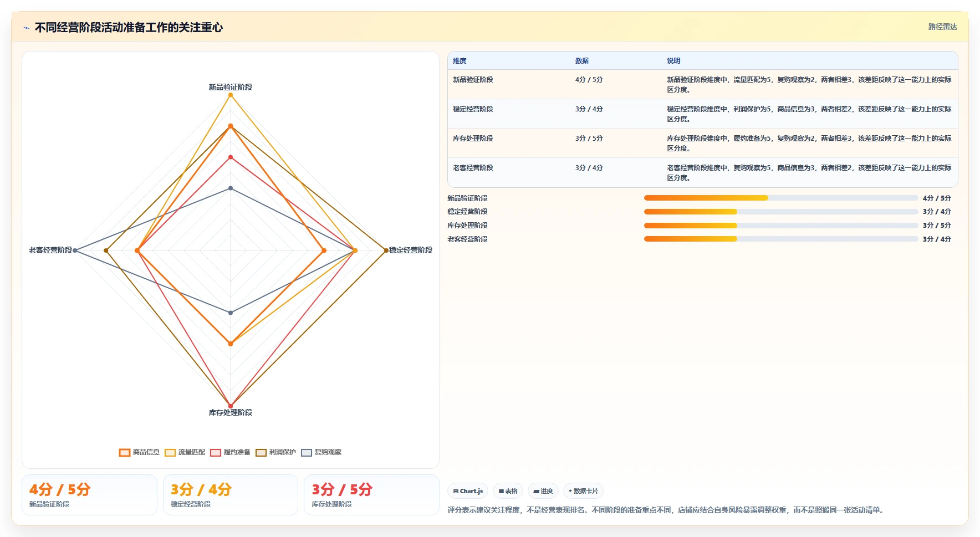This screenshot has width=980, height=537.
Task: Click the 数据卡片 tag
Action: (x=583, y=491)
